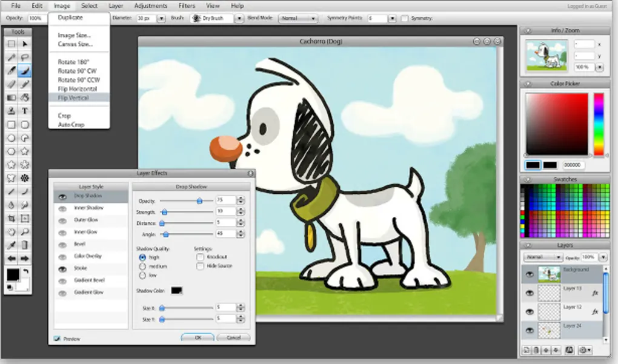Enable the Hide Source checkbox
The image size is (618, 364).
pos(200,266)
